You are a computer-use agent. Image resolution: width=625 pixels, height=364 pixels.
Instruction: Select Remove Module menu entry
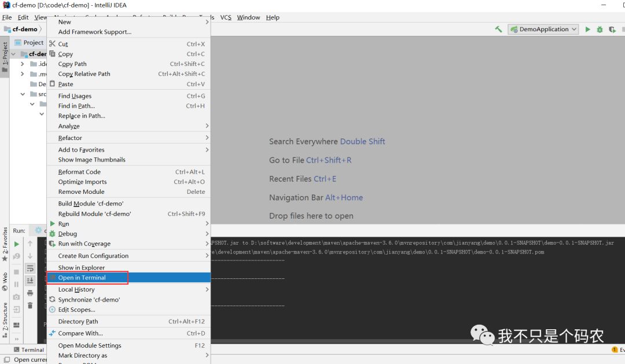coord(128,192)
